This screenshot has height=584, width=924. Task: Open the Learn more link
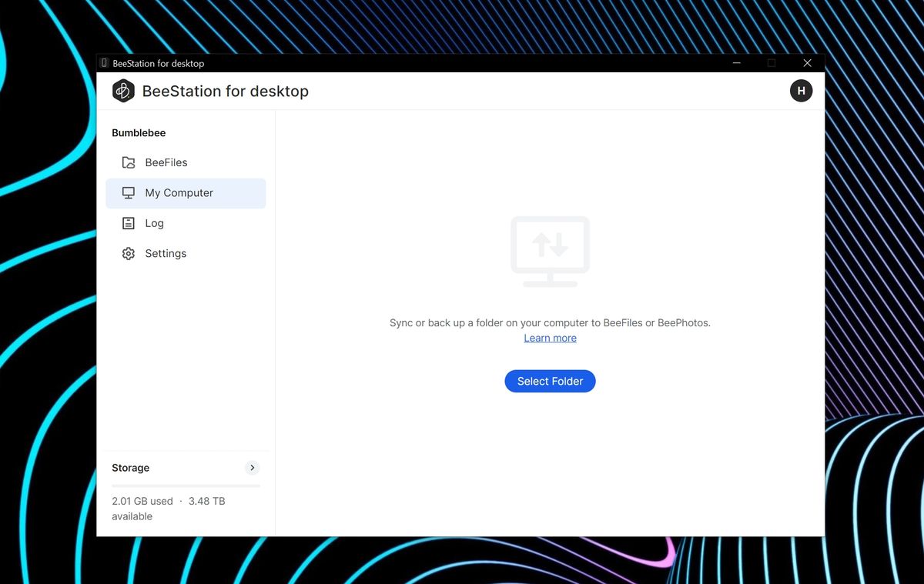pyautogui.click(x=550, y=338)
